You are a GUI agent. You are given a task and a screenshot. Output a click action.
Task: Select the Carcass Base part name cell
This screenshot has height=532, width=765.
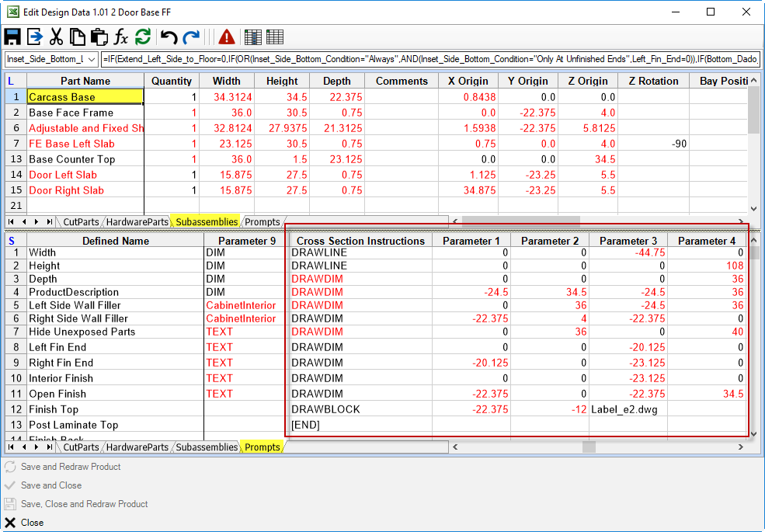pyautogui.click(x=85, y=96)
